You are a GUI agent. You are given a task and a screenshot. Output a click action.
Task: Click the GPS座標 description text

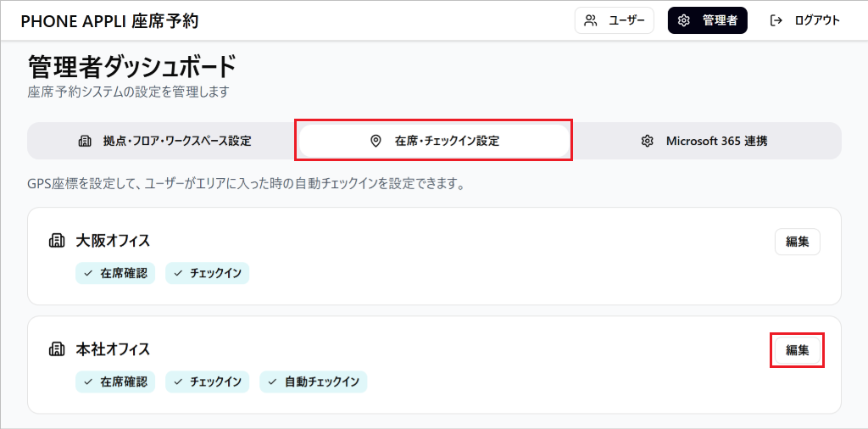click(x=246, y=184)
